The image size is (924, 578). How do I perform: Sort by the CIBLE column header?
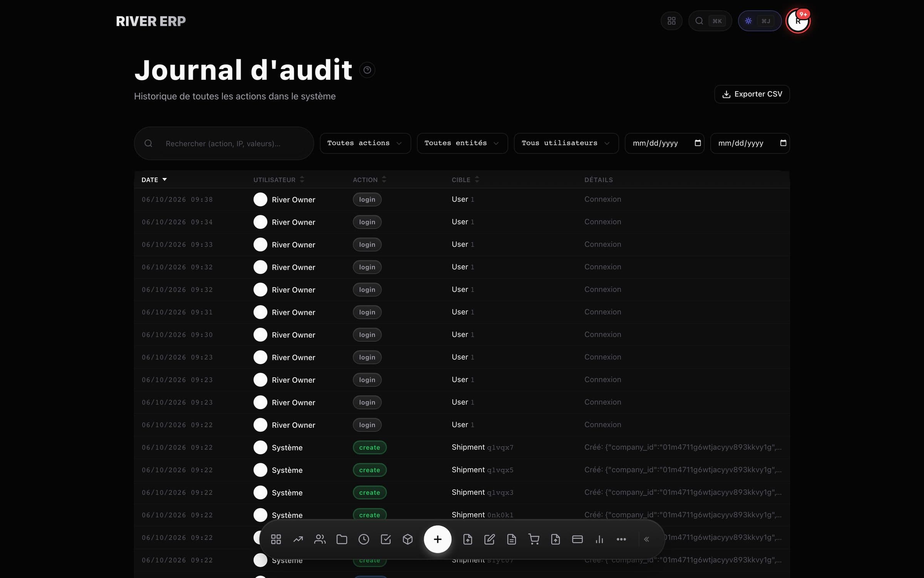(465, 180)
